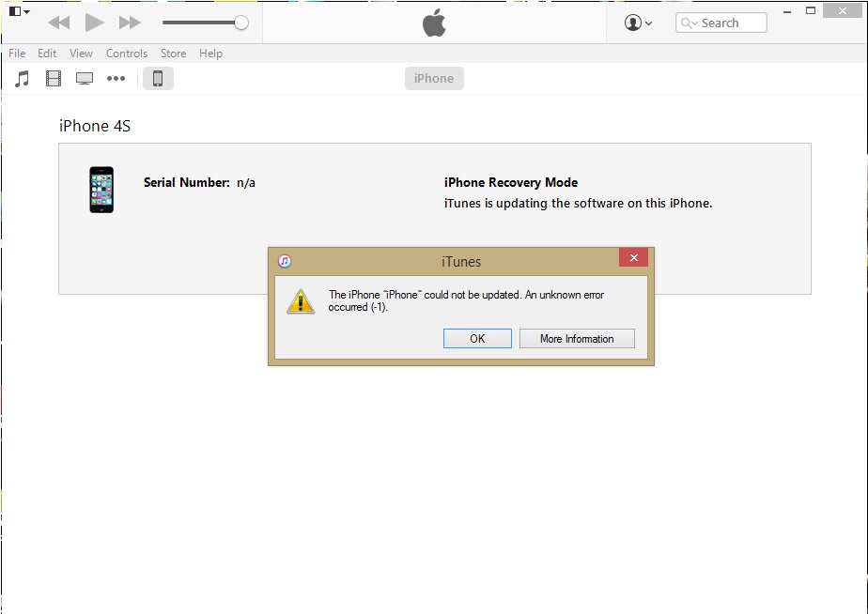Open the View menu
The width and height of the screenshot is (868, 614).
pyautogui.click(x=81, y=54)
